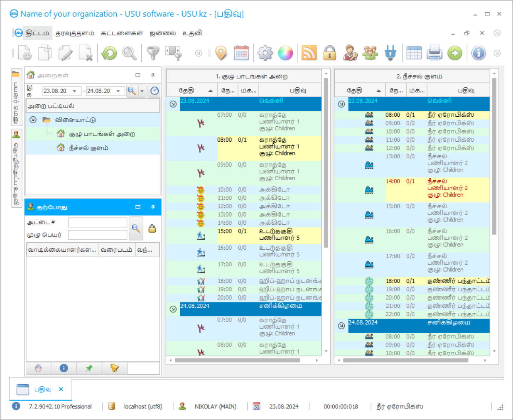
Task: Collapse the 24.08.2024 group in the pool schedule
Action: point(341,326)
